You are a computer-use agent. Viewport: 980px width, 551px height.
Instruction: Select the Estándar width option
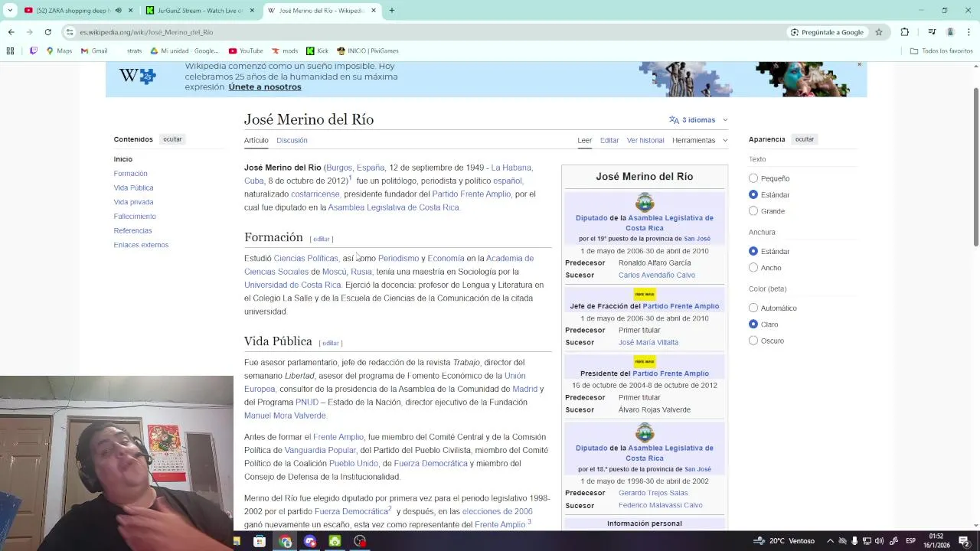coord(753,251)
